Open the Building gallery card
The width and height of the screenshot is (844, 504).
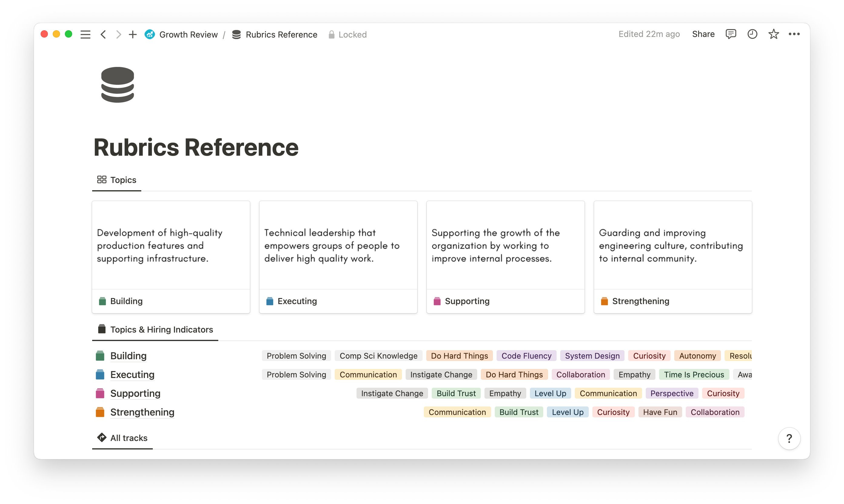[171, 257]
